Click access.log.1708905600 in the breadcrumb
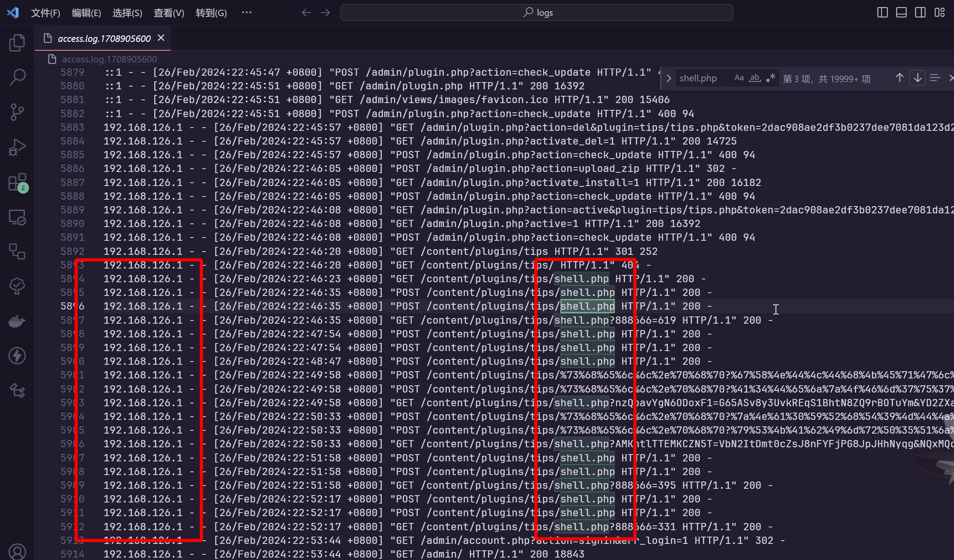Viewport: 954px width, 560px height. coord(109,59)
